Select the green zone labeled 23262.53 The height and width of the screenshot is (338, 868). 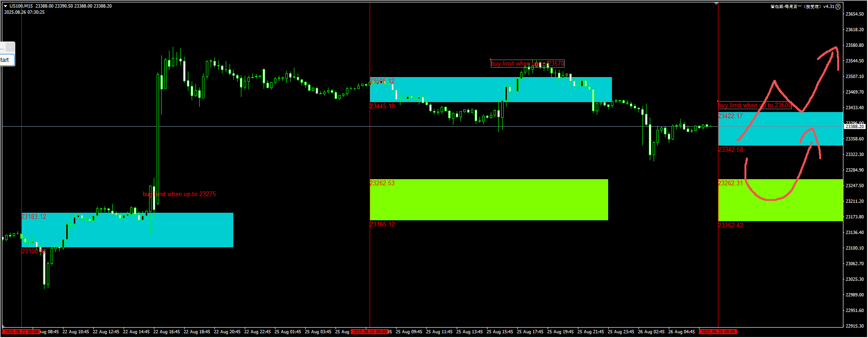488,200
